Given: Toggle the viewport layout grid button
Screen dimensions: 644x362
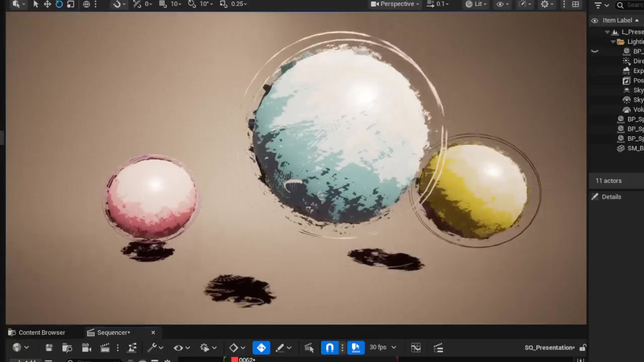Looking at the screenshot, I should pyautogui.click(x=576, y=4).
